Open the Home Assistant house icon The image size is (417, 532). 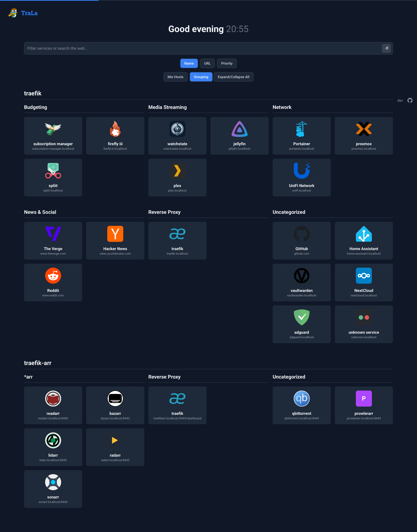364,234
